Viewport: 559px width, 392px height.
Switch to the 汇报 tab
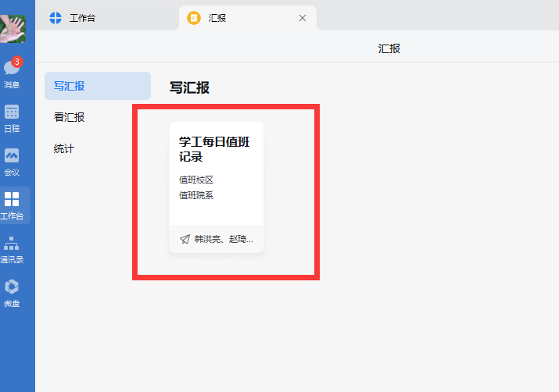click(x=247, y=18)
